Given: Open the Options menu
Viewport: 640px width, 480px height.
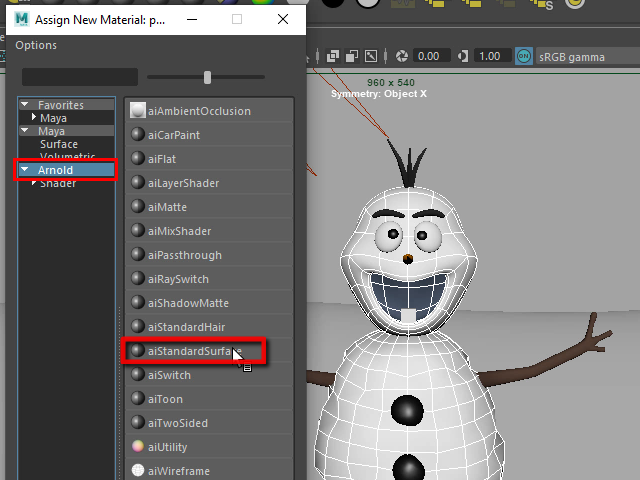Looking at the screenshot, I should click(36, 45).
